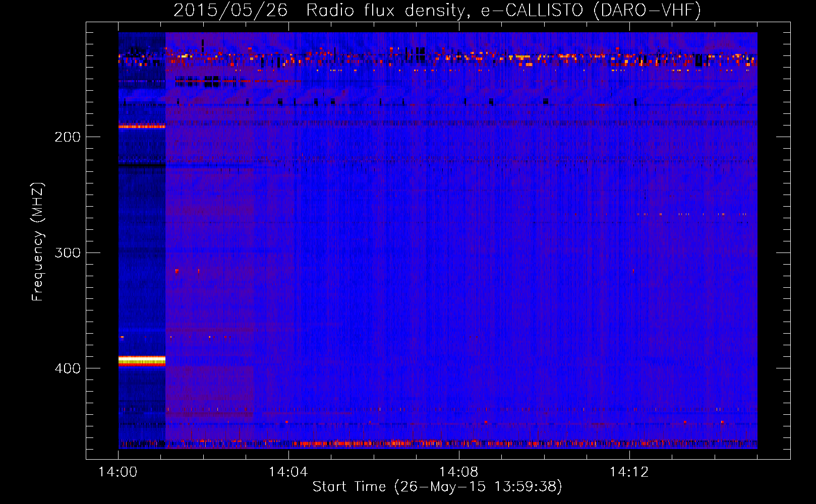The image size is (816, 504).
Task: Click the bright yellow-white band near 400 MHz
Action: [142, 361]
